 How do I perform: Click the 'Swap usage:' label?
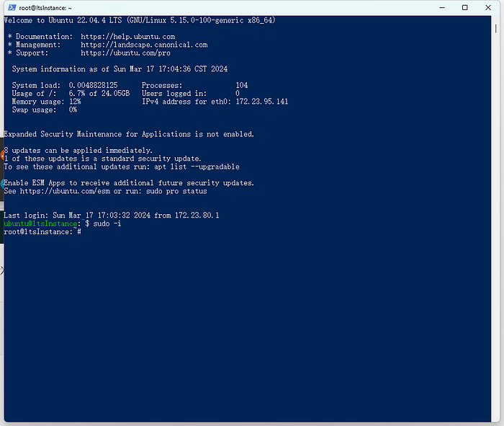34,110
